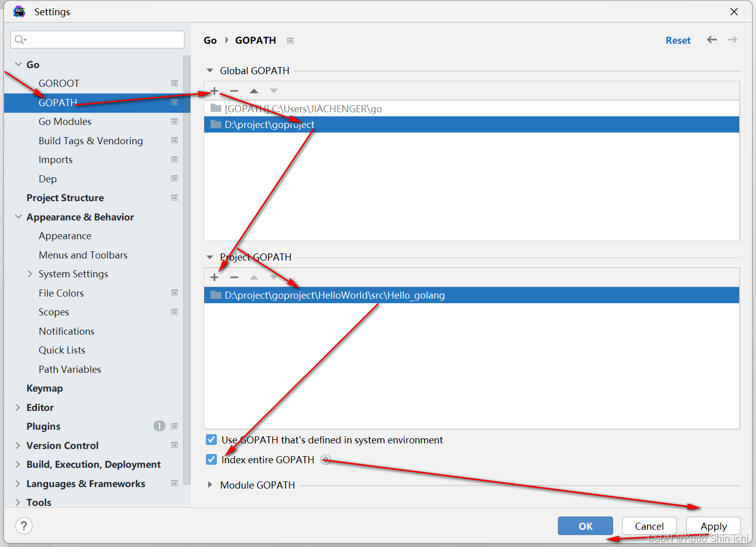756x547 pixels.
Task: Expand the Editor settings node
Action: (18, 407)
